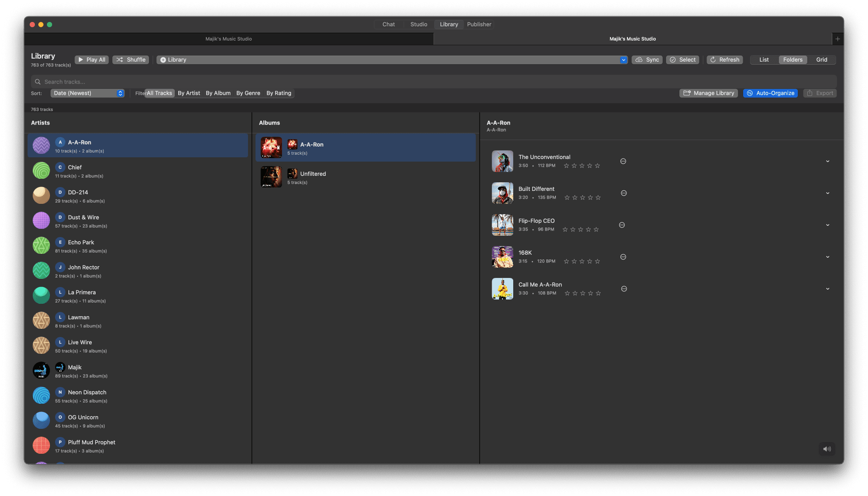The height and width of the screenshot is (496, 868).
Task: Click the search magnifier icon
Action: (38, 82)
